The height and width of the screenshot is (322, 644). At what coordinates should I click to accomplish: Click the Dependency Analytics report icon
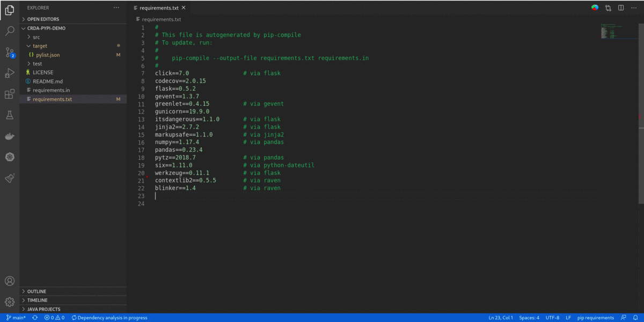click(x=595, y=8)
